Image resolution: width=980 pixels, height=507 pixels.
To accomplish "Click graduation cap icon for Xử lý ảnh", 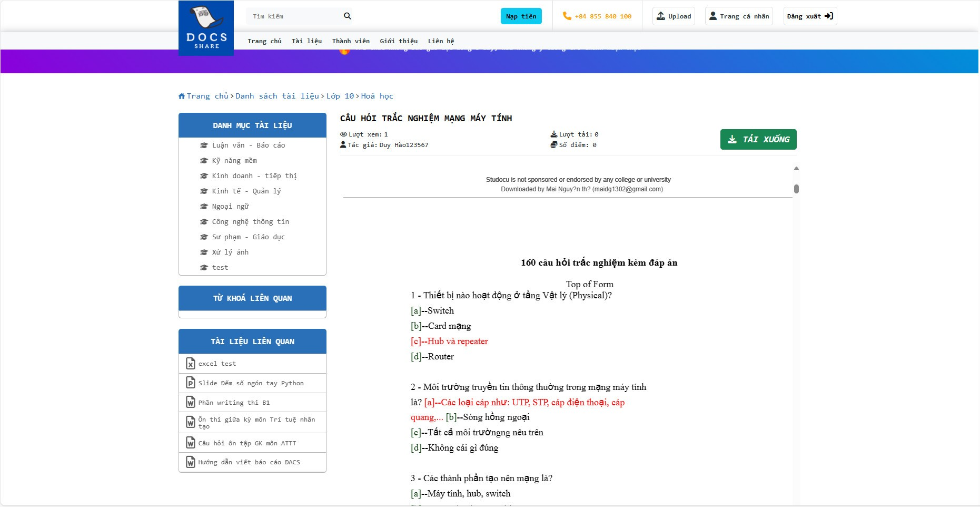I will [204, 252].
